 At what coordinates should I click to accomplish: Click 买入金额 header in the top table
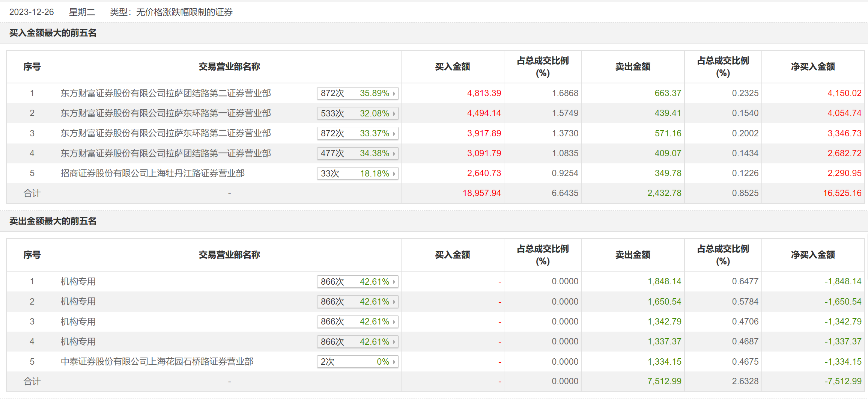[452, 67]
